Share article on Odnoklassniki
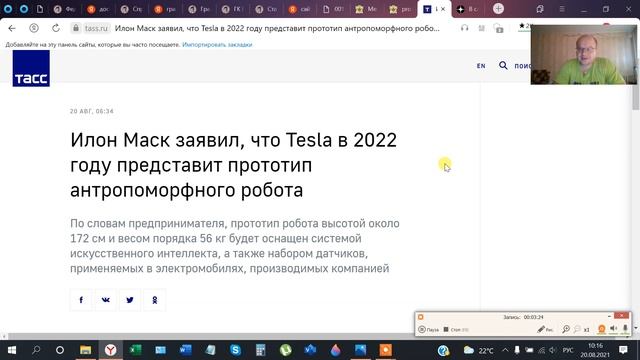Viewport: 640px width, 360px height. (x=155, y=300)
